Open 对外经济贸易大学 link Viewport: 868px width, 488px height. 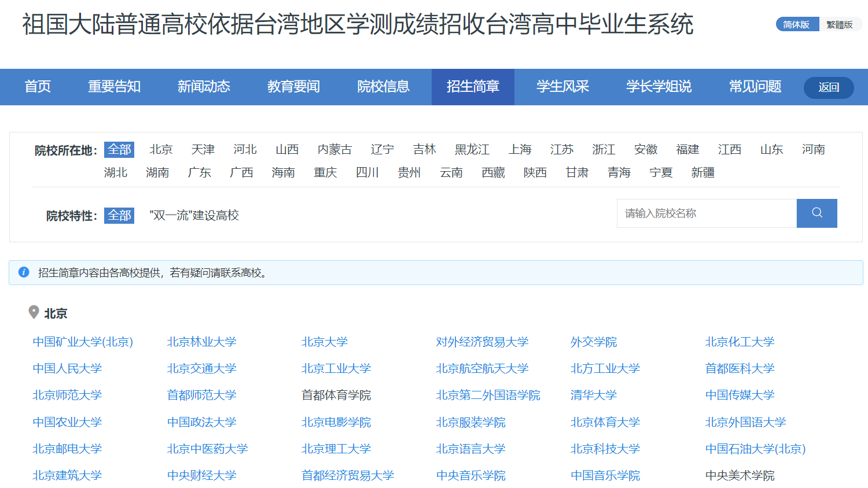pos(483,342)
